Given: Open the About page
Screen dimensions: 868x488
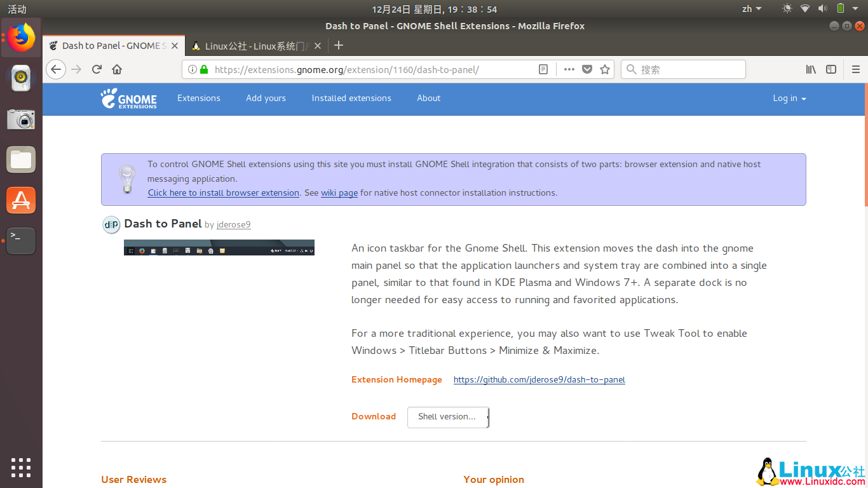Looking at the screenshot, I should tap(429, 98).
